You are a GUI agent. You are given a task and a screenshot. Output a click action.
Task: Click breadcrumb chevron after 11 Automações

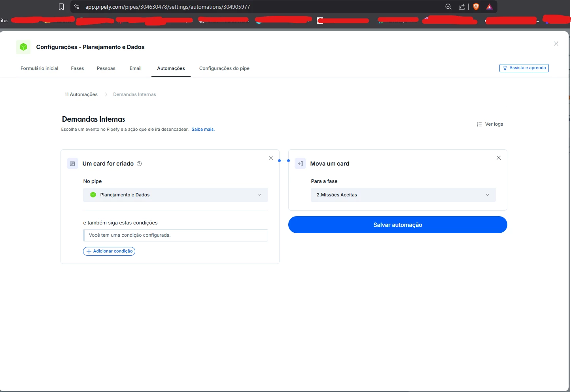106,94
